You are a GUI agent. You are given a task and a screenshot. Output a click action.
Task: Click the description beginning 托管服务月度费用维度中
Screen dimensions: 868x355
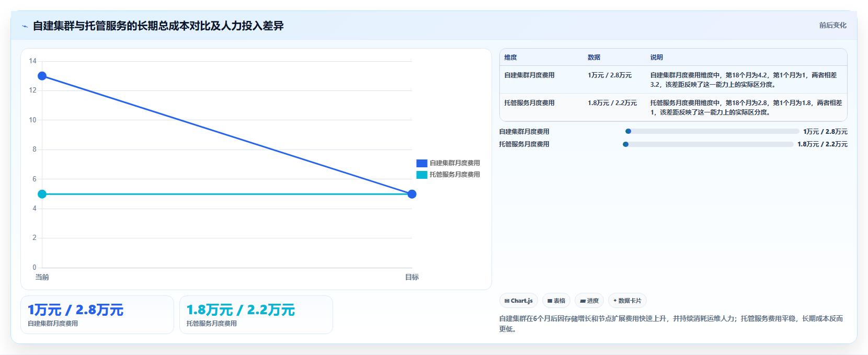click(746, 108)
